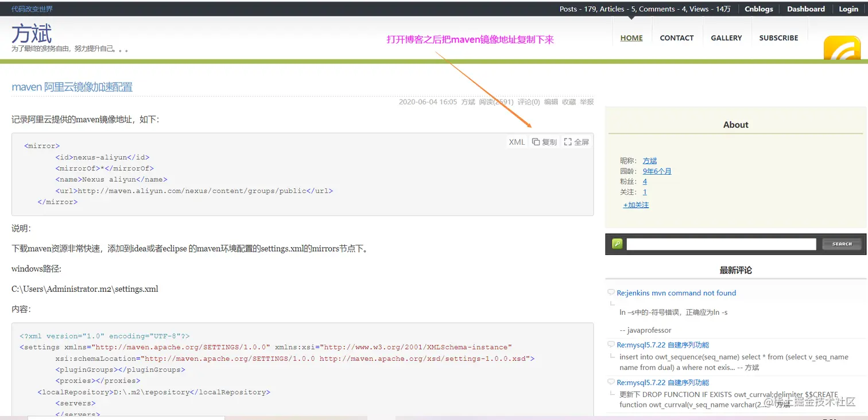This screenshot has height=420, width=868.
Task: Click the <localRepository> code line
Action: coord(154,392)
